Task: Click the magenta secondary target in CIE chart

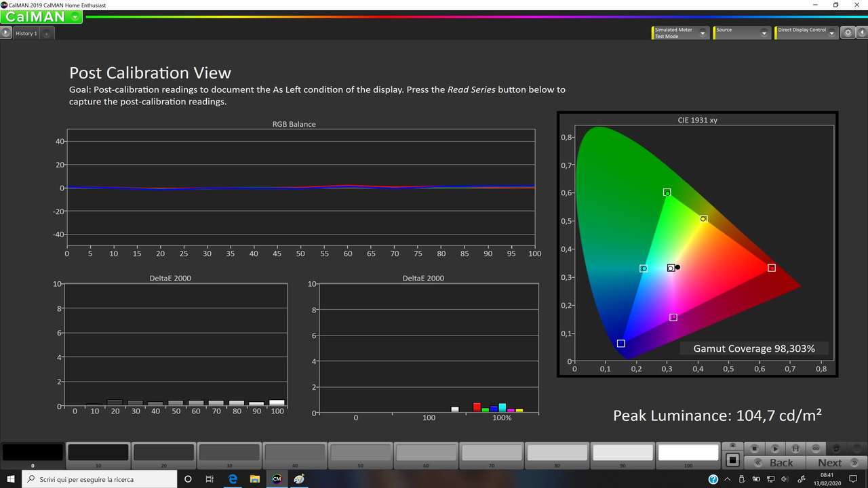Action: [x=673, y=317]
